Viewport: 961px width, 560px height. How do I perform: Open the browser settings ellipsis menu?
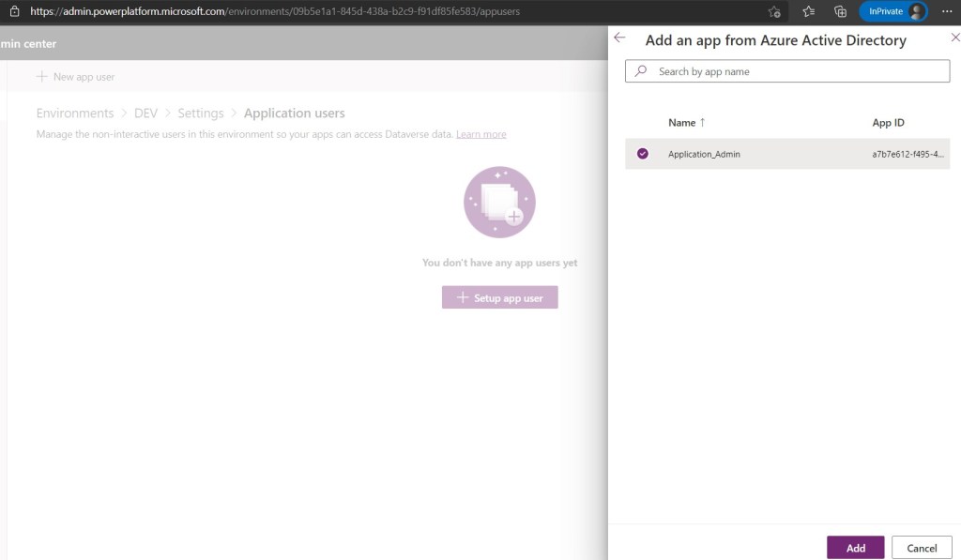pyautogui.click(x=946, y=11)
